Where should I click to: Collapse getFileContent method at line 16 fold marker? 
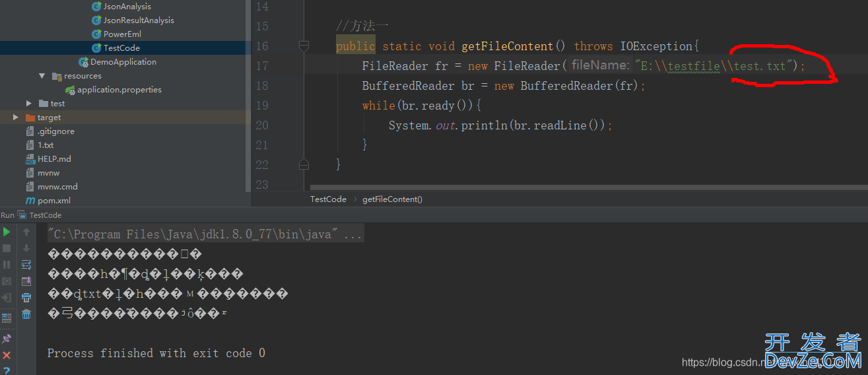coord(304,46)
